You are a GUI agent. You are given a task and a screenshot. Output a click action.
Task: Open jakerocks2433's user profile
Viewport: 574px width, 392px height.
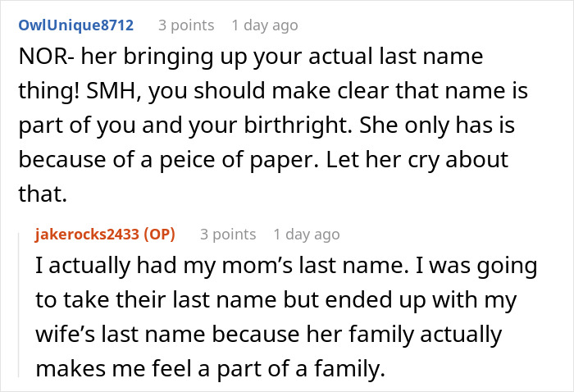click(89, 235)
